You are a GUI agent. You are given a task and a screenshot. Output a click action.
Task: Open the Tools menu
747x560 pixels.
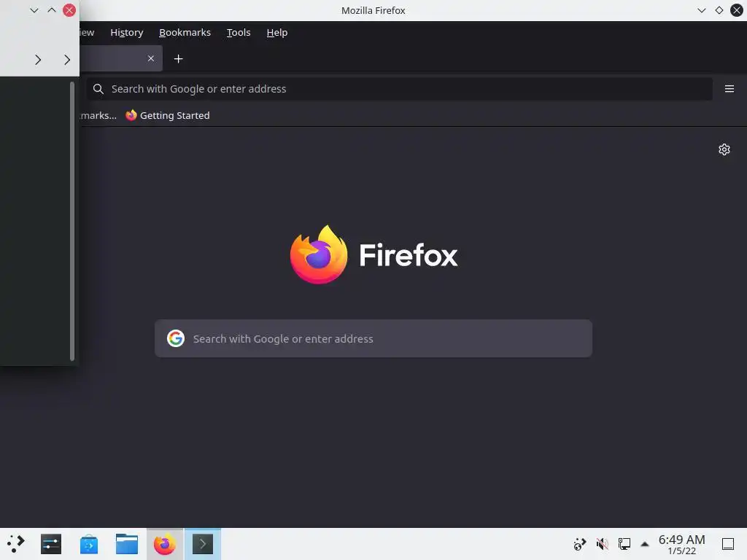click(239, 32)
